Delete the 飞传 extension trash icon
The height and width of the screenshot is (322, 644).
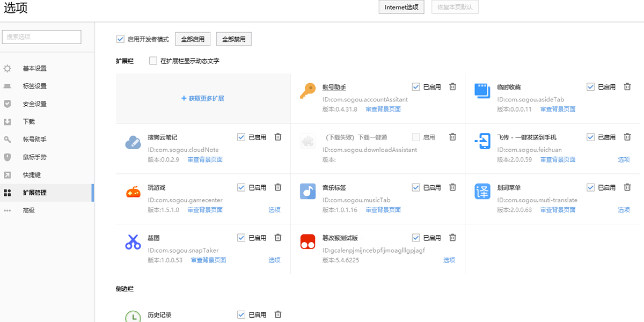coord(627,137)
